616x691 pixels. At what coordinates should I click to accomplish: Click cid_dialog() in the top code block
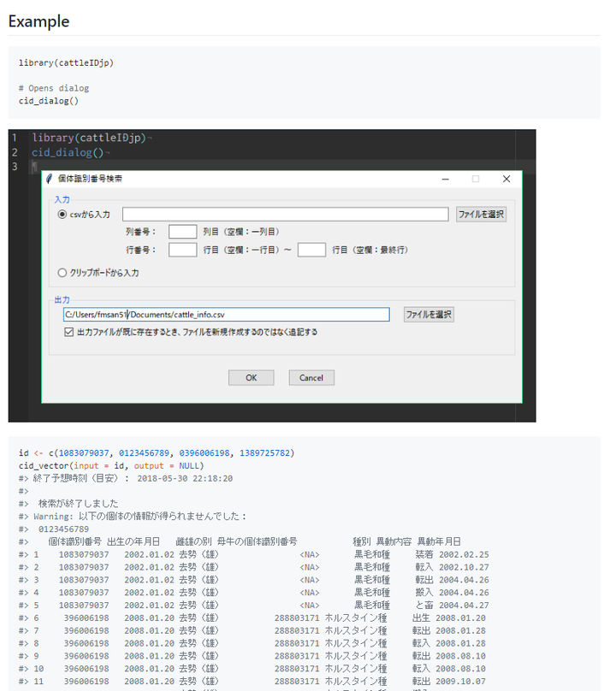[x=49, y=101]
